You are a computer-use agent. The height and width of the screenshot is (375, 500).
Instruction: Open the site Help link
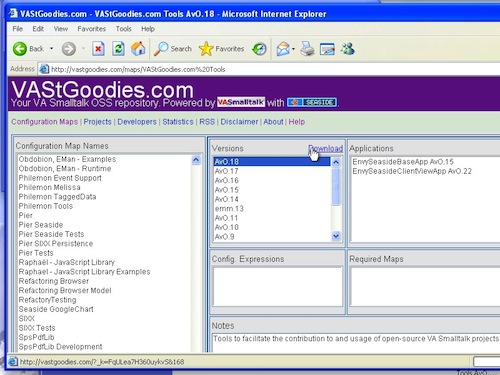point(297,122)
